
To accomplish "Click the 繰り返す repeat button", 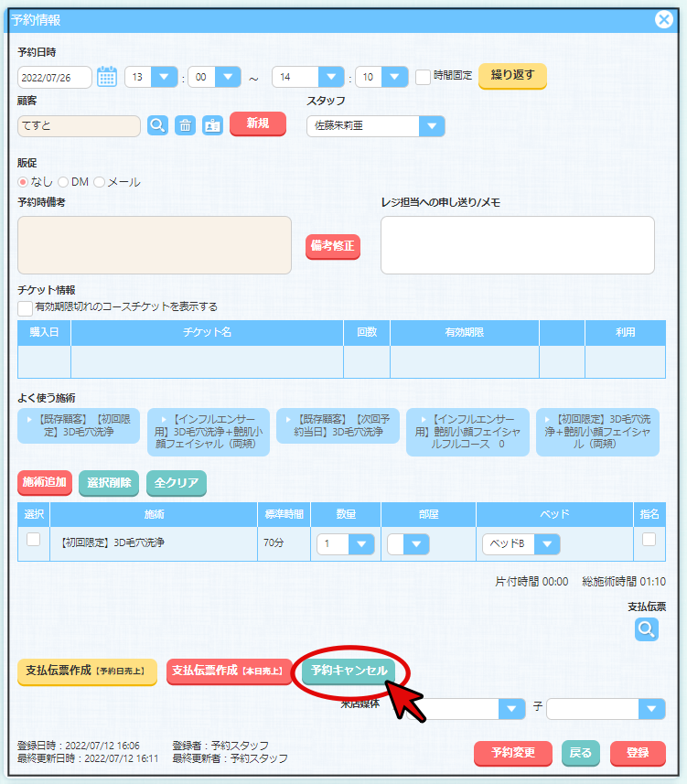I will (512, 76).
